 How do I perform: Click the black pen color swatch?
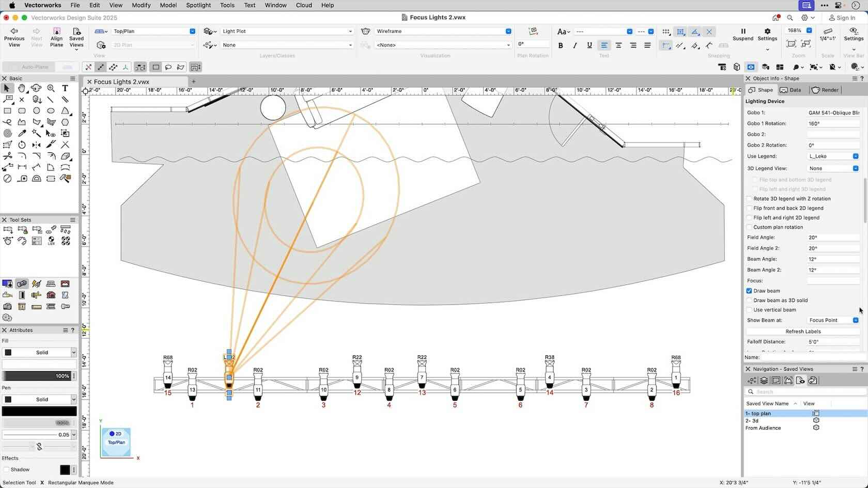pyautogui.click(x=39, y=412)
